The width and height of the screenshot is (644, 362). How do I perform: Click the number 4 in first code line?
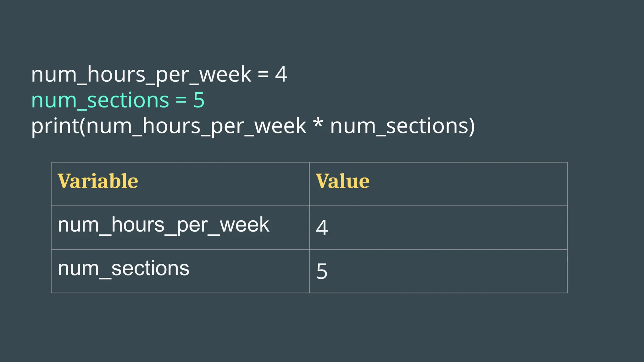coord(281,75)
